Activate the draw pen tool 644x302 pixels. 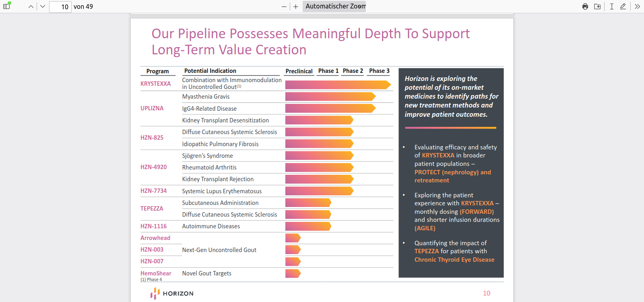click(x=623, y=6)
